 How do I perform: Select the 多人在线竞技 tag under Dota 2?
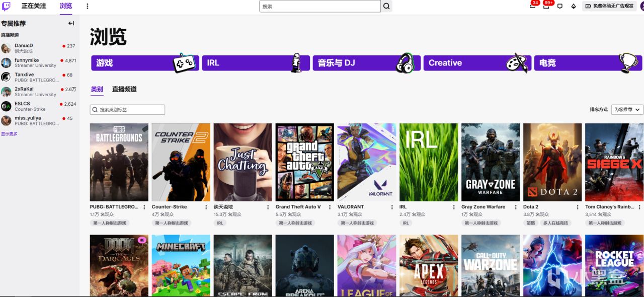tap(555, 223)
